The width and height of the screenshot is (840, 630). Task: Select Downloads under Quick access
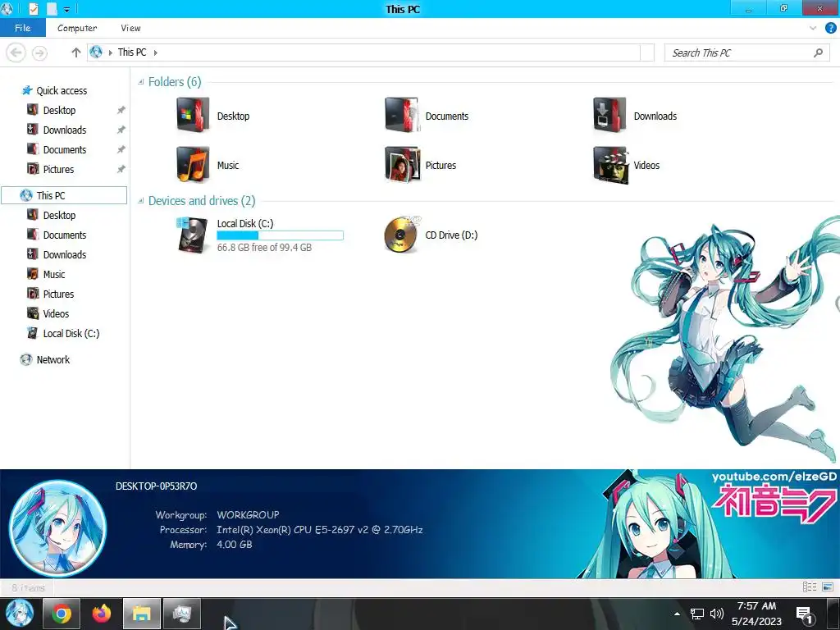64,130
